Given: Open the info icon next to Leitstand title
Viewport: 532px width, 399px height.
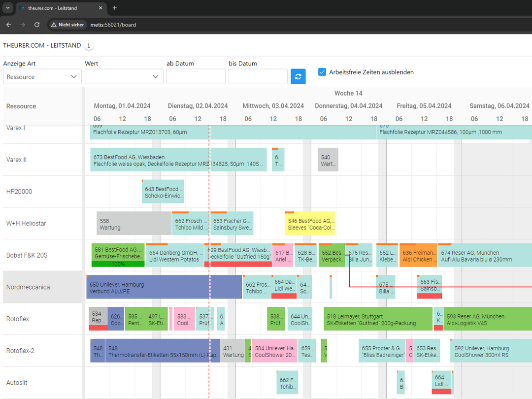Looking at the screenshot, I should tap(89, 45).
